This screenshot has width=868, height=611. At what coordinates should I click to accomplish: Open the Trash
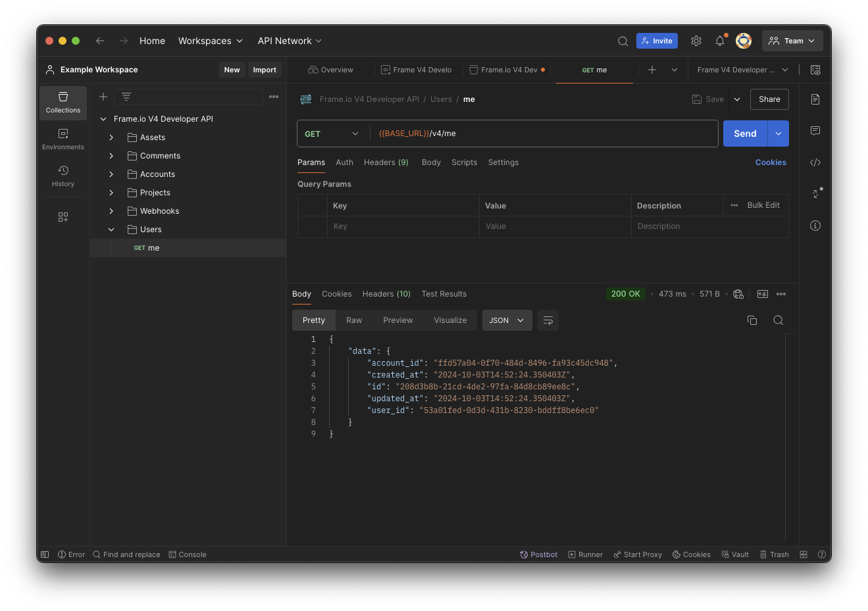[774, 554]
